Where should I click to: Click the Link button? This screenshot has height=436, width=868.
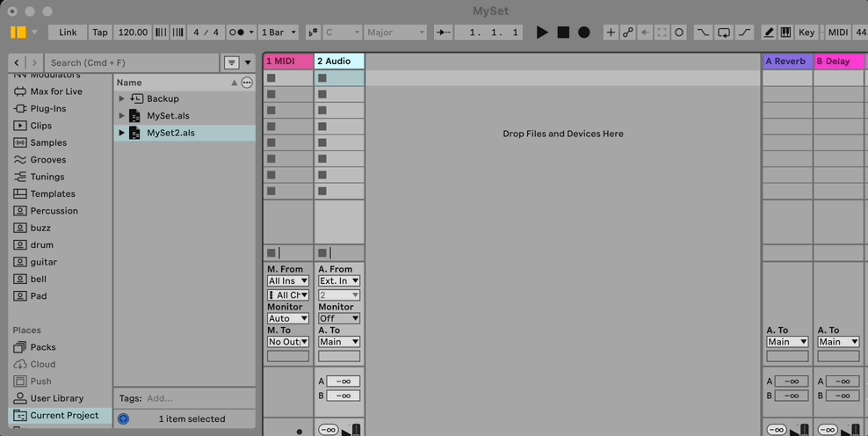(x=68, y=33)
